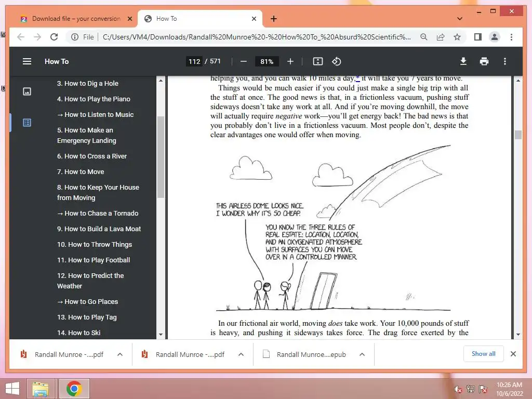Go forward in Chrome
Image resolution: width=532 pixels, height=399 pixels.
37,37
